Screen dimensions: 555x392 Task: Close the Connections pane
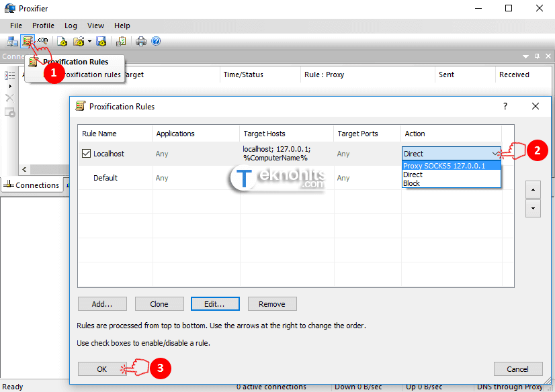click(x=548, y=56)
